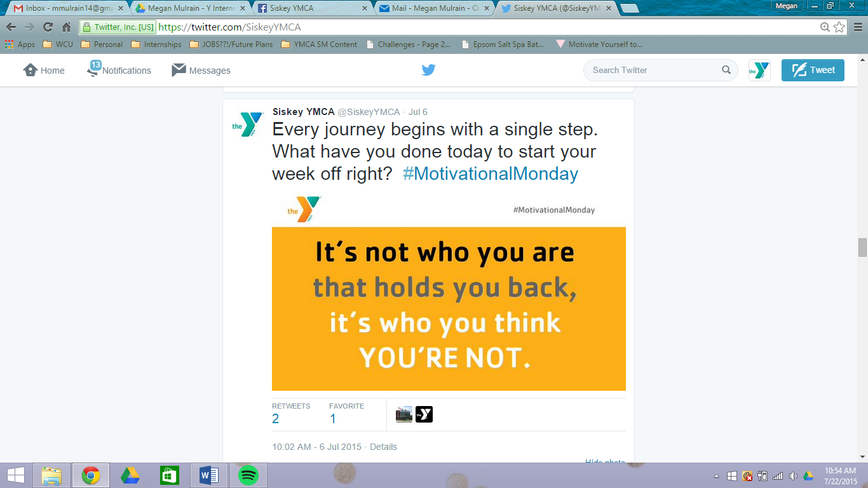Viewport: 868px width, 488px height.
Task: Open the YMCA profile avatar menu
Action: tap(759, 70)
